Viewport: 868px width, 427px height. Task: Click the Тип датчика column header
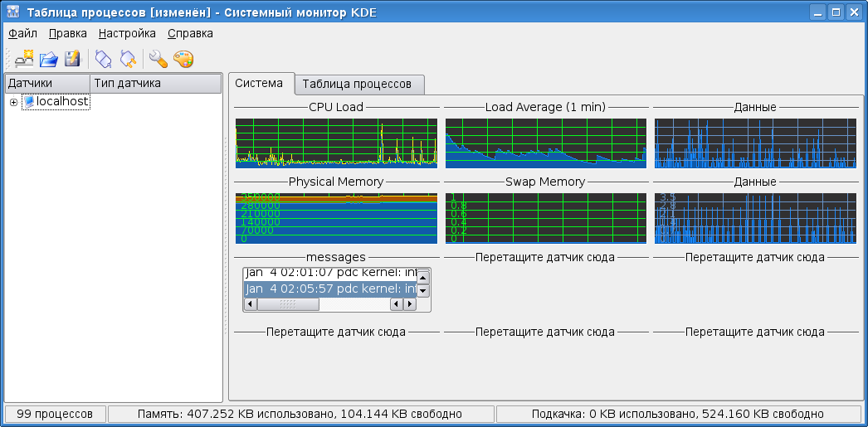click(x=155, y=84)
